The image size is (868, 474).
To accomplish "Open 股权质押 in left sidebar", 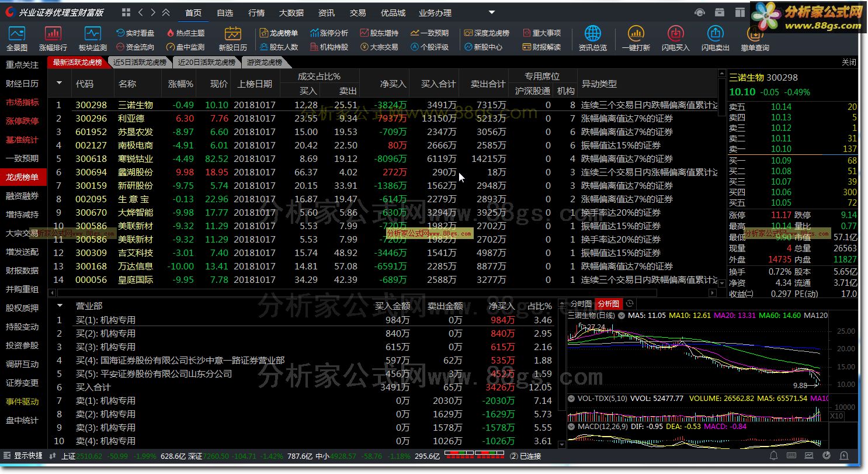I will (22, 308).
